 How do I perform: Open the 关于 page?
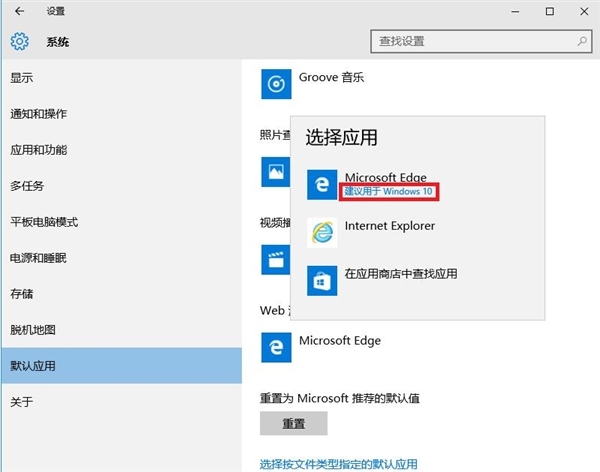click(22, 402)
